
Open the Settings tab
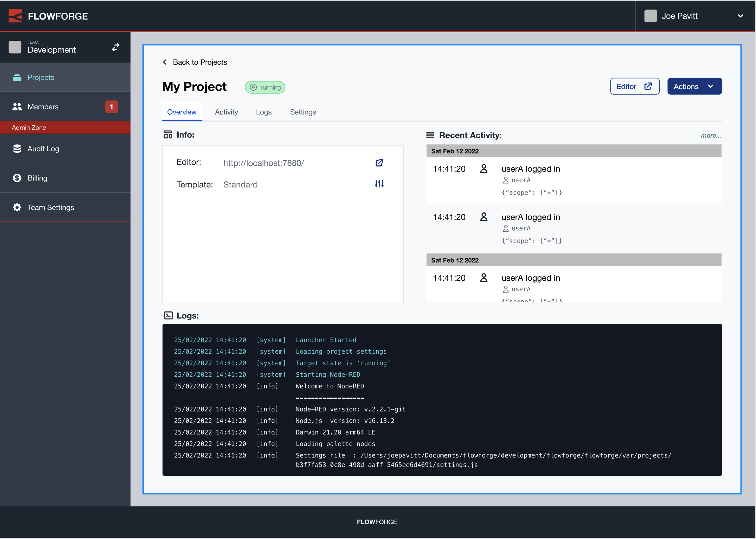click(x=303, y=112)
